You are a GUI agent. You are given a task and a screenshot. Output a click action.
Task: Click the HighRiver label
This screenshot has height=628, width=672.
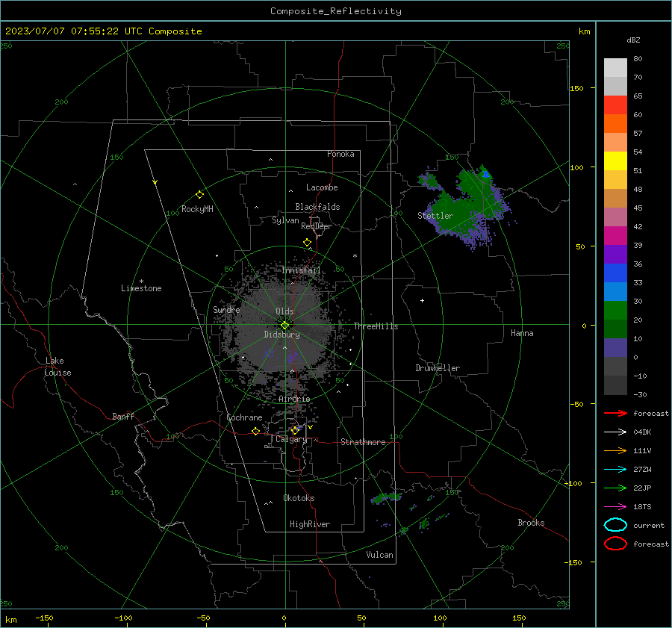(x=310, y=524)
